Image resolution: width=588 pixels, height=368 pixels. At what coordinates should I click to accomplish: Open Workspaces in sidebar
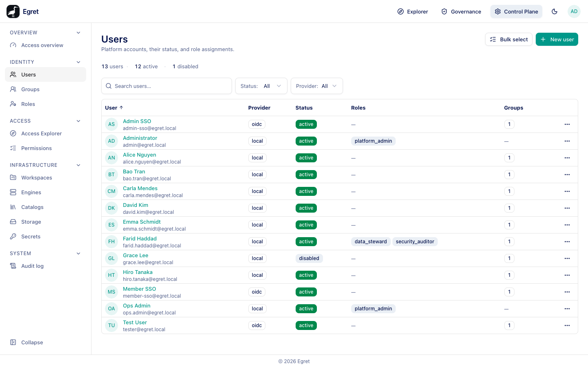point(45,178)
